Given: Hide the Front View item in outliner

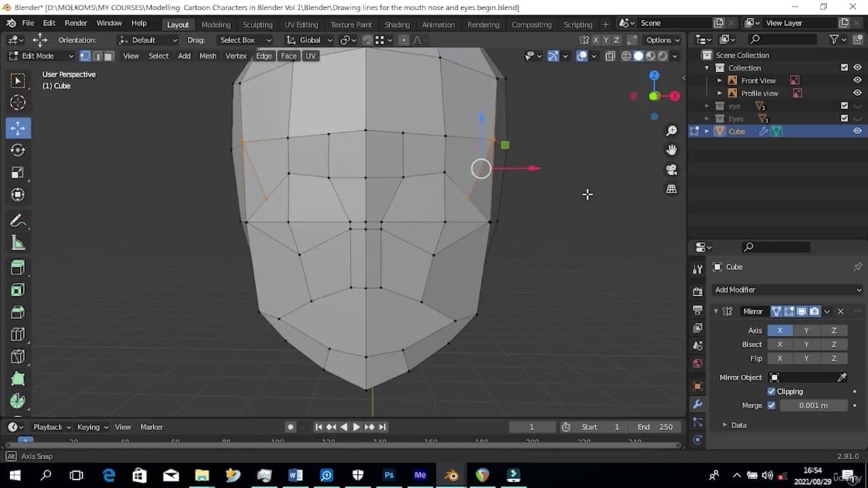Looking at the screenshot, I should click(857, 81).
